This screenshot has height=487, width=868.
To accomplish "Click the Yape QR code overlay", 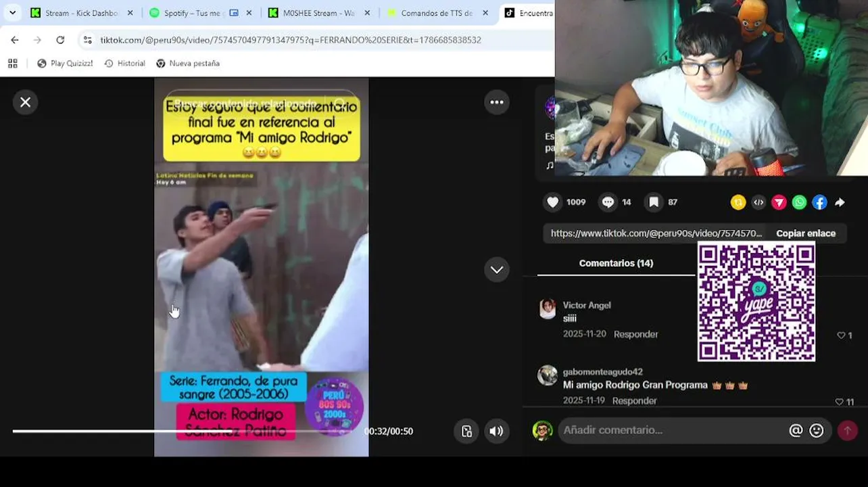I will pos(756,302).
